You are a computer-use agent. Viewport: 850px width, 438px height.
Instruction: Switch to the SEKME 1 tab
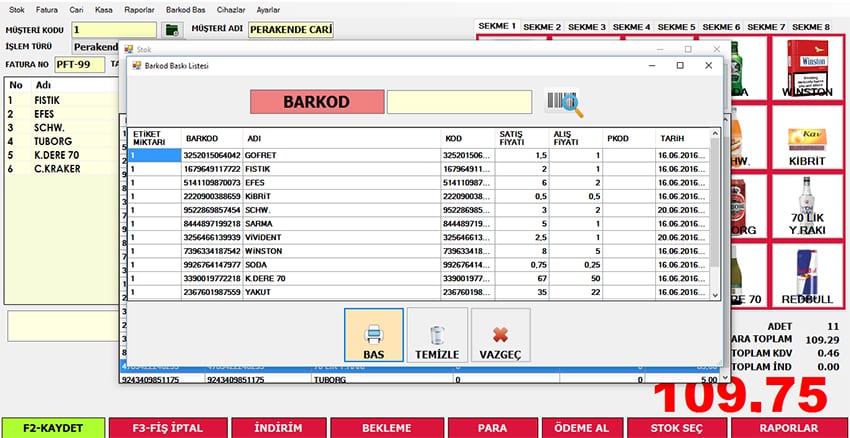(497, 26)
